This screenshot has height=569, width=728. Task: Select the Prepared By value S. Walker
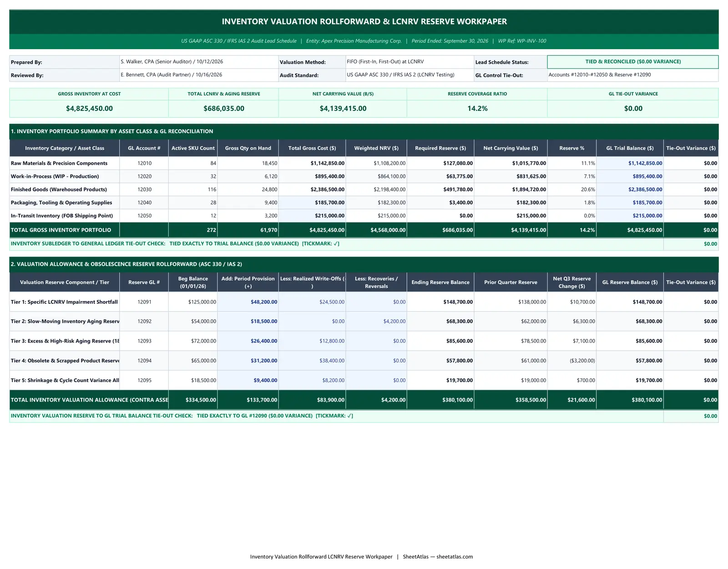[199, 62]
